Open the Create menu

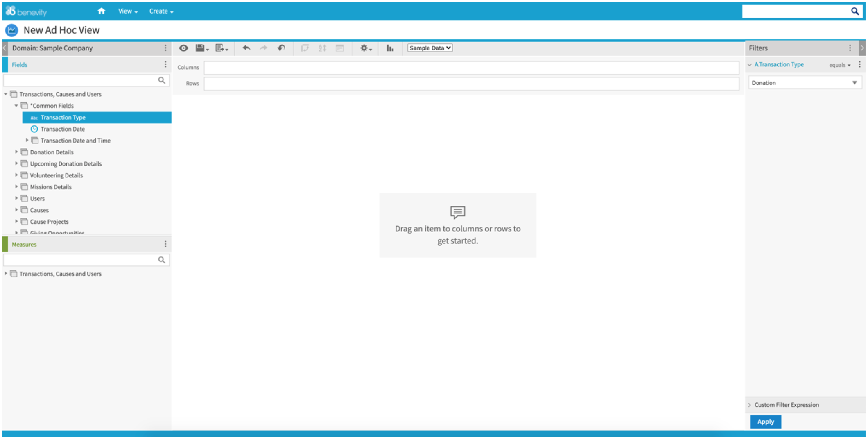click(x=161, y=11)
